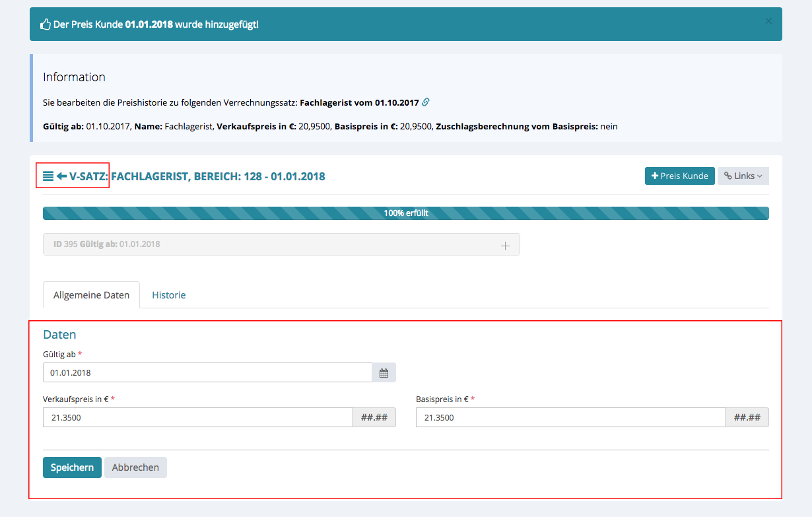Screen dimensions: 812x517
Task: Click into the Verkaufspreis in € field
Action: (x=198, y=417)
